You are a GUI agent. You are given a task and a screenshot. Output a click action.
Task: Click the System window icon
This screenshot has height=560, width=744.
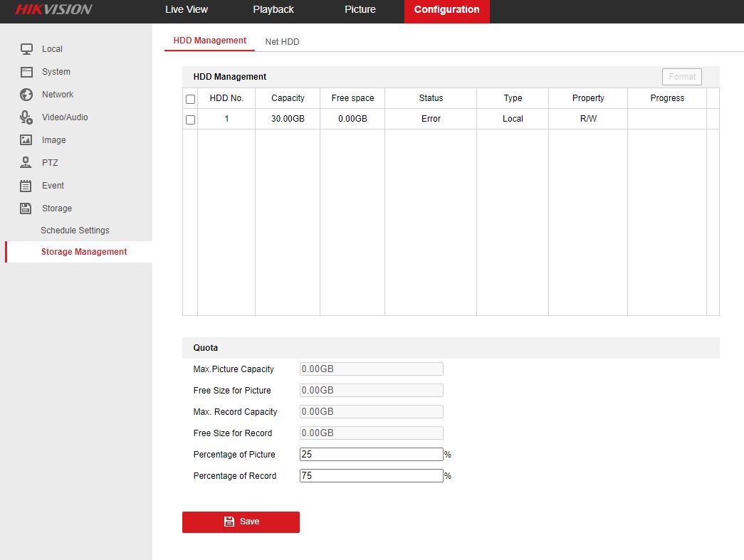pyautogui.click(x=26, y=72)
